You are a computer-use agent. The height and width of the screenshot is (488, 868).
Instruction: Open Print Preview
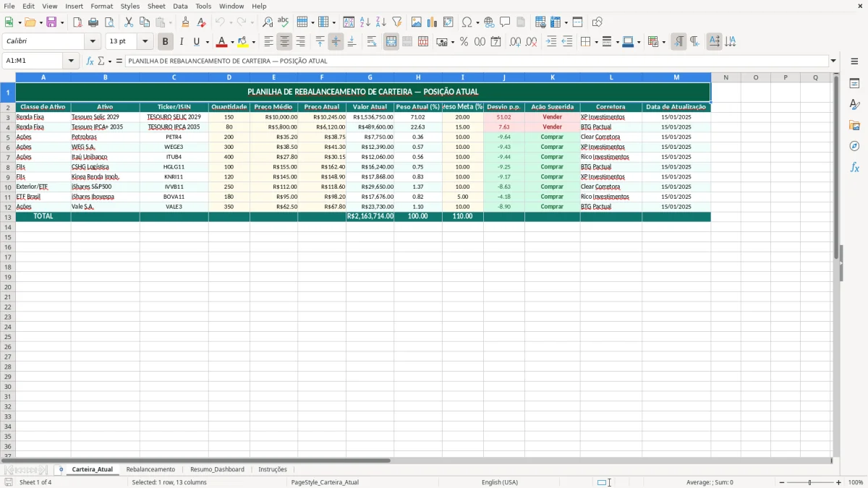(109, 22)
